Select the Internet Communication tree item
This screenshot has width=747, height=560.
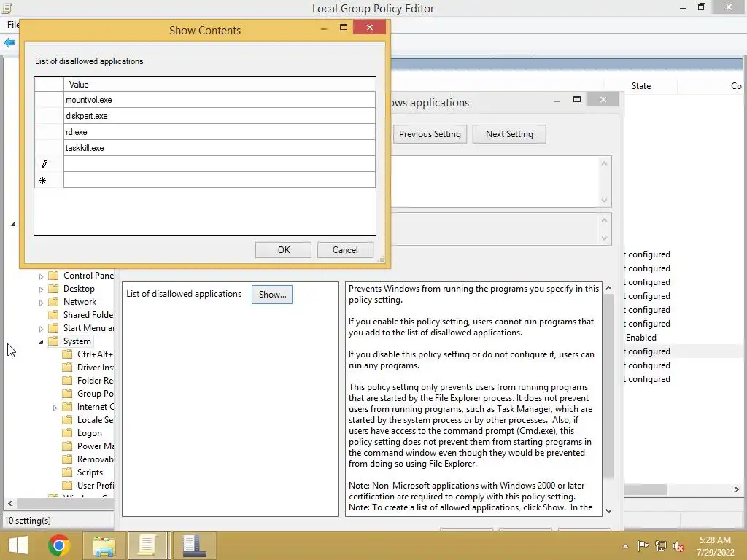coord(96,407)
